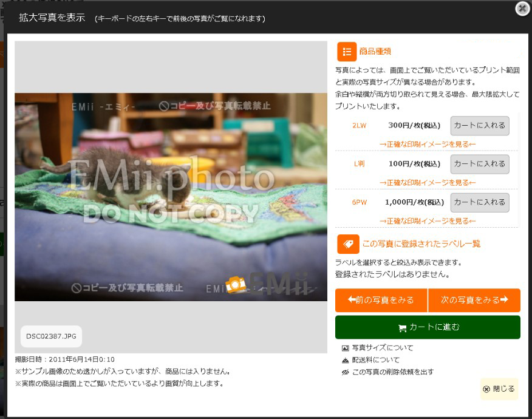532x419 pixels.
Task: Go to next photo (次の写真をみる)
Action: coord(474,300)
